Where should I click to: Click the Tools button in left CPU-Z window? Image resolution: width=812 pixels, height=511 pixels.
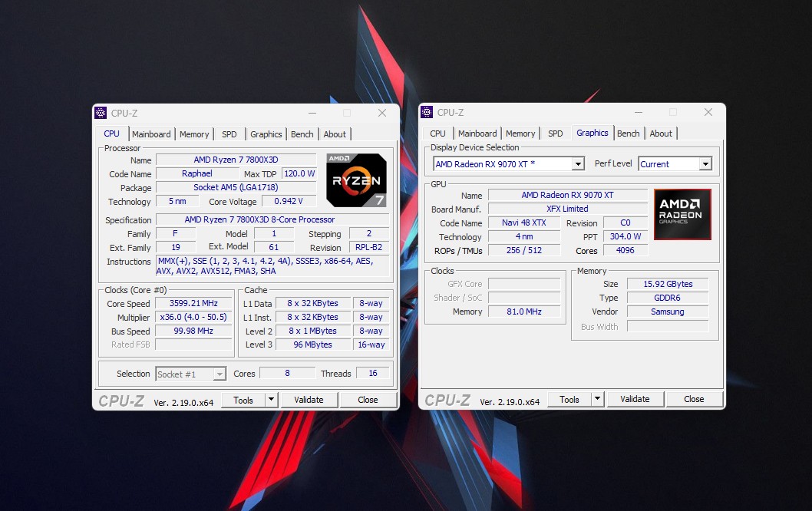[x=243, y=400]
